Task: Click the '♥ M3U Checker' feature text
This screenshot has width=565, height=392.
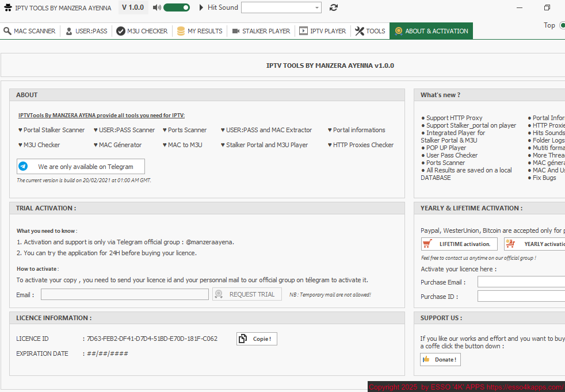Action: (39, 145)
